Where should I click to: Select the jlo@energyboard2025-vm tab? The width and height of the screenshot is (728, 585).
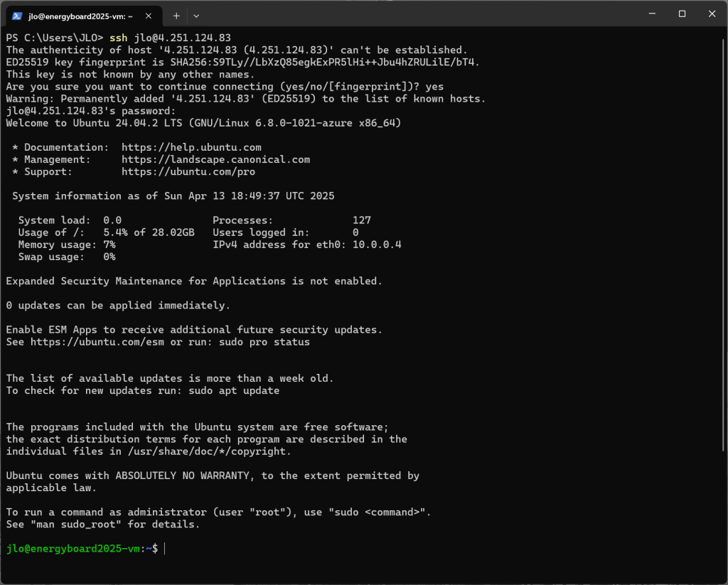point(84,16)
